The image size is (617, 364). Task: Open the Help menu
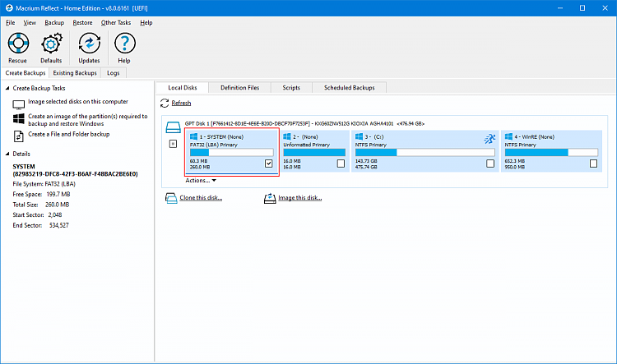[x=146, y=23]
